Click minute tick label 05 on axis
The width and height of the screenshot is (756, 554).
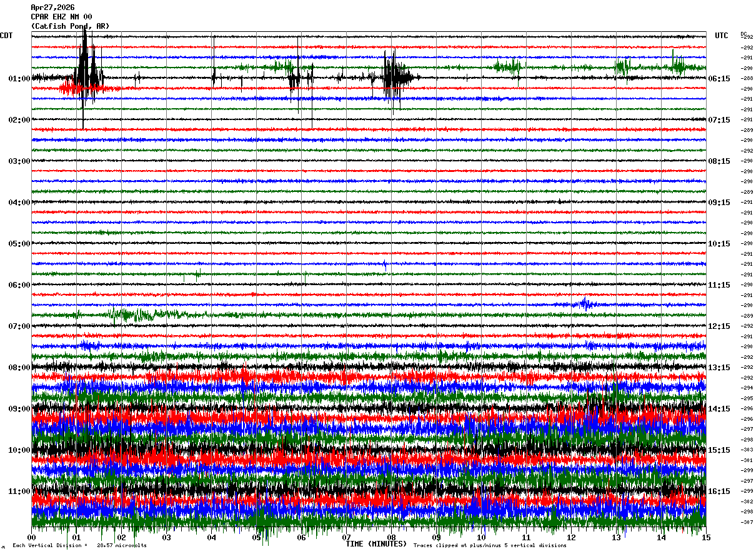point(256,537)
